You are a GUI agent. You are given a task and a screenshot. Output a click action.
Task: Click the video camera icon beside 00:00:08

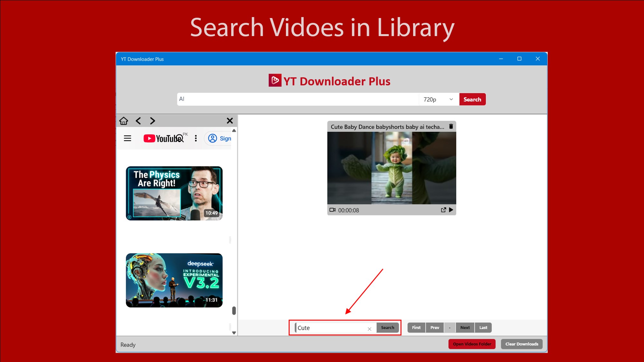(332, 210)
